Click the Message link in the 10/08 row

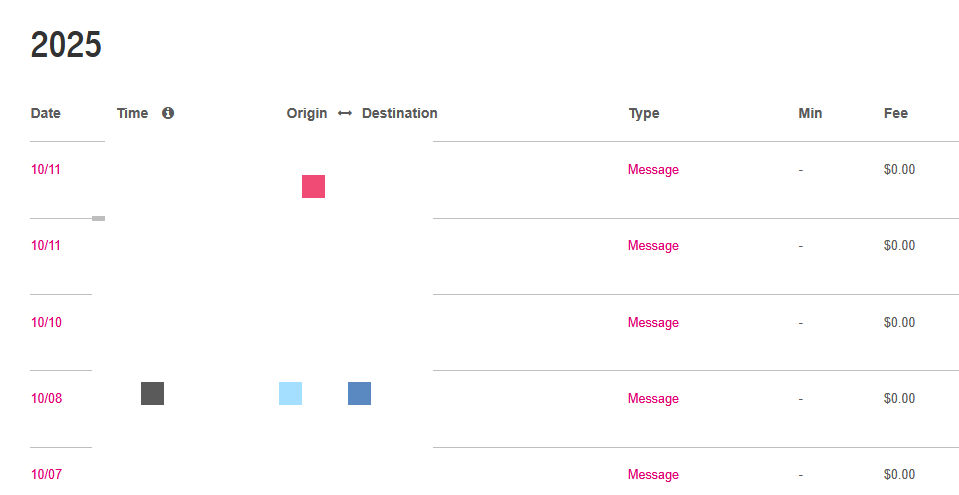tap(653, 398)
